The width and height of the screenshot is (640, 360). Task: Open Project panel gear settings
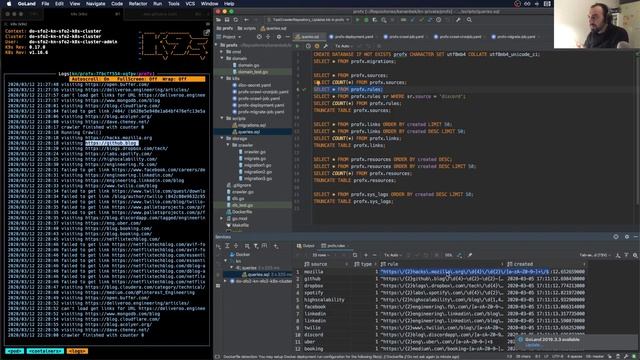[279, 37]
